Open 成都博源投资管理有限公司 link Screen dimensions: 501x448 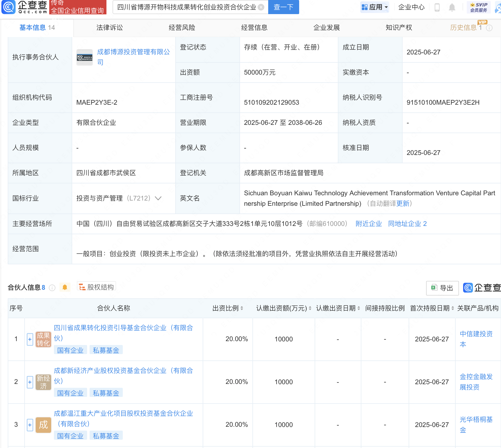pos(134,57)
